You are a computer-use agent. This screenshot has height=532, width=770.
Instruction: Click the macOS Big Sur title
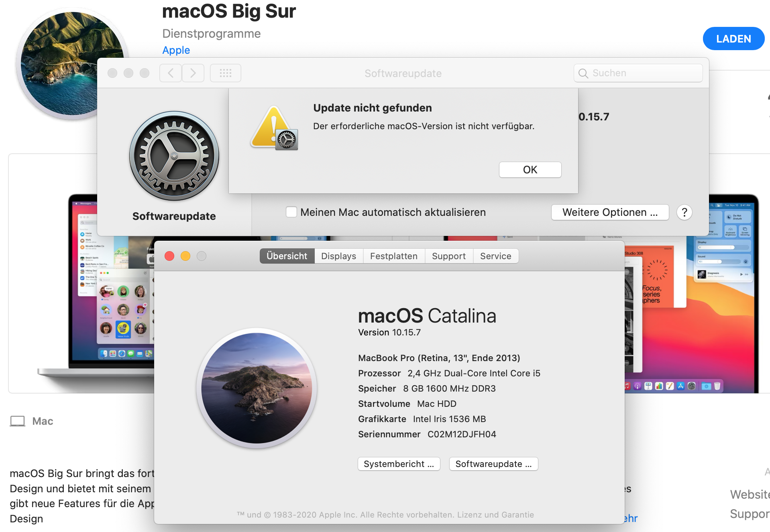tap(229, 11)
